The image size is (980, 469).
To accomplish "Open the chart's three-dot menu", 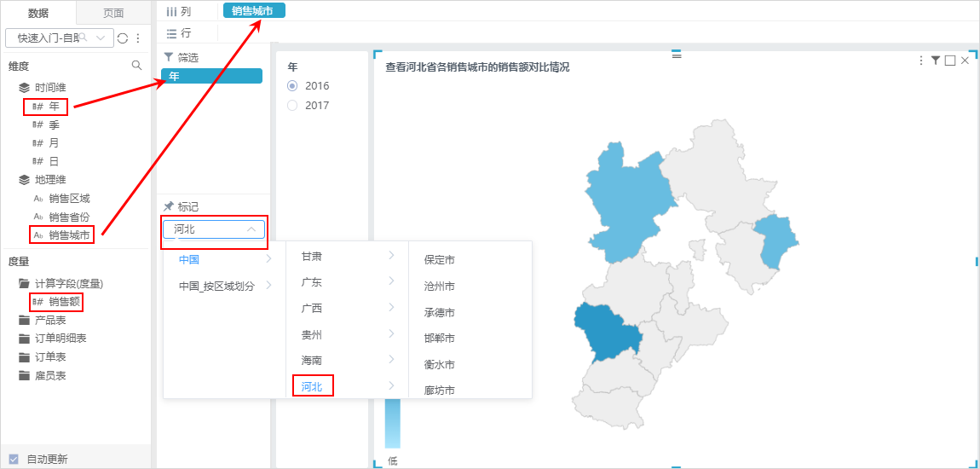I will (920, 60).
